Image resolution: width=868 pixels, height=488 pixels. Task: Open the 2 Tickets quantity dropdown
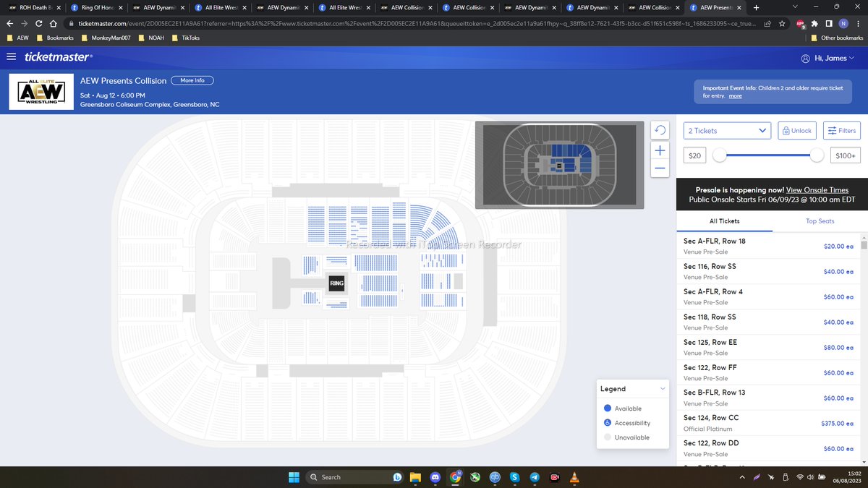pos(726,130)
